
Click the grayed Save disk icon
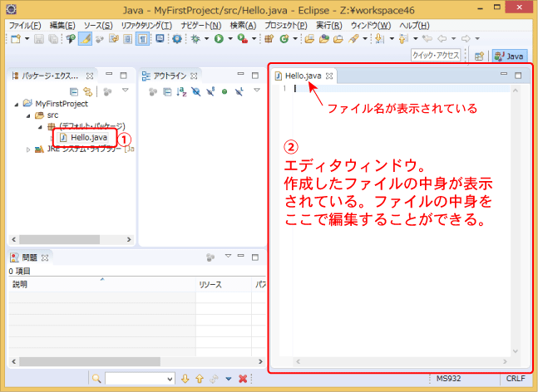[x=39, y=39]
